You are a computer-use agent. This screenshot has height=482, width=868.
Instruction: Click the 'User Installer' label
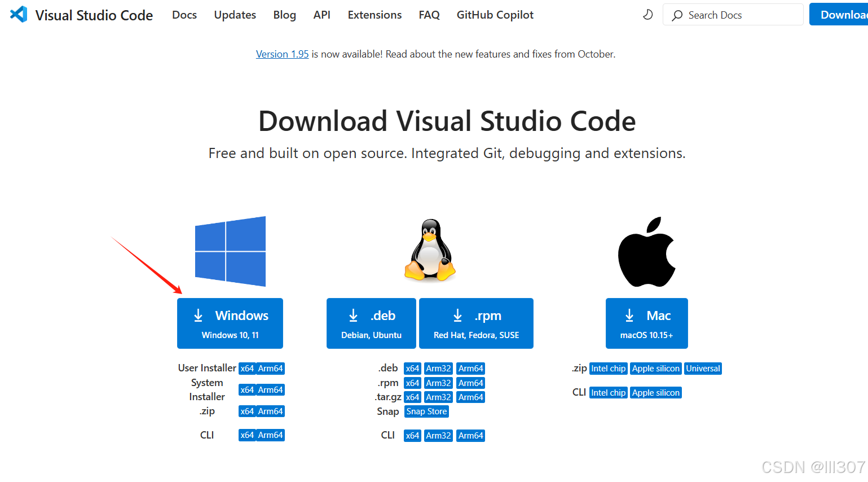(x=207, y=368)
